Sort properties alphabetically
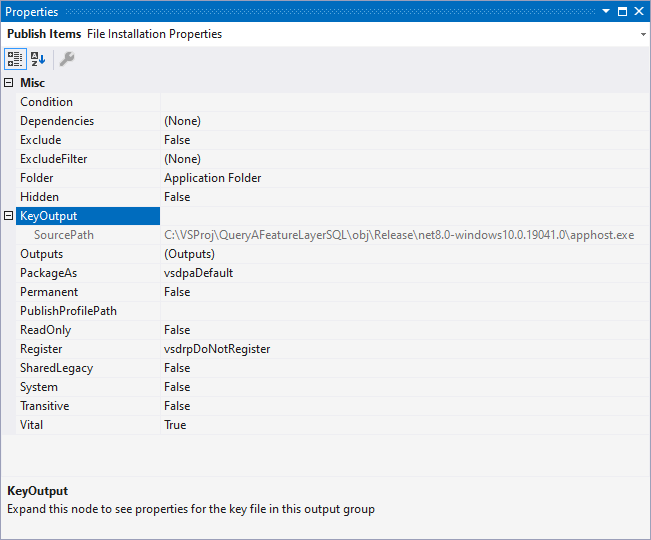Screen dimensions: 651x540 pyautogui.click(x=38, y=59)
